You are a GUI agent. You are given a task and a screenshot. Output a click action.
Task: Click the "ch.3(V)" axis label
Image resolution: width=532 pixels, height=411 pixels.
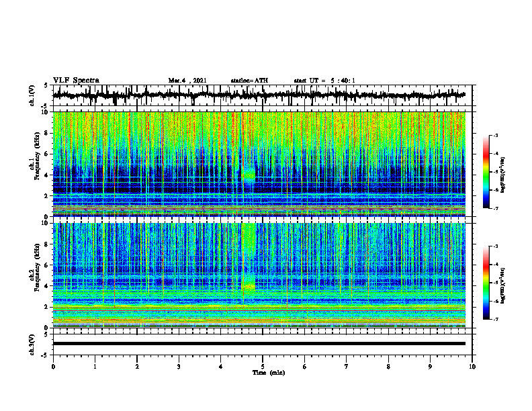[32, 345]
